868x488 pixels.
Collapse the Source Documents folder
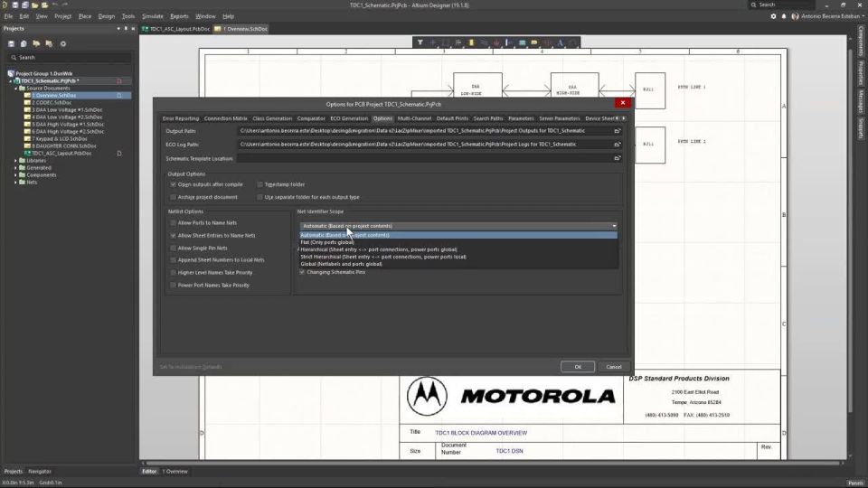15,89
